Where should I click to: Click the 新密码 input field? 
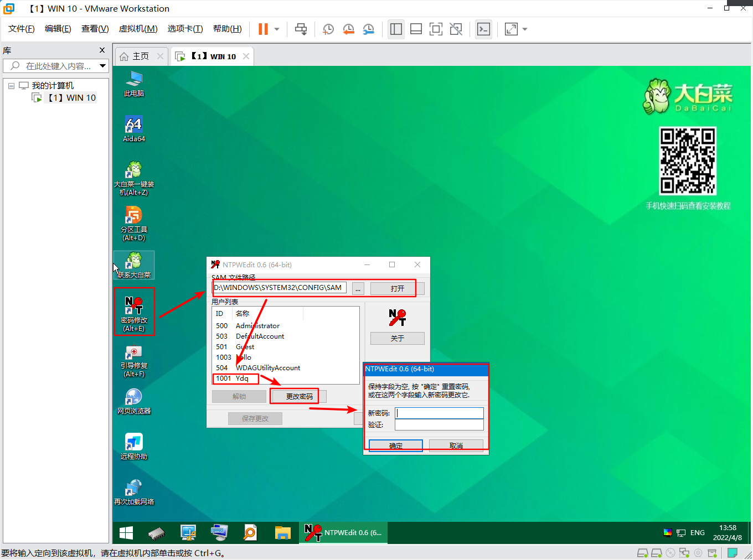(439, 413)
